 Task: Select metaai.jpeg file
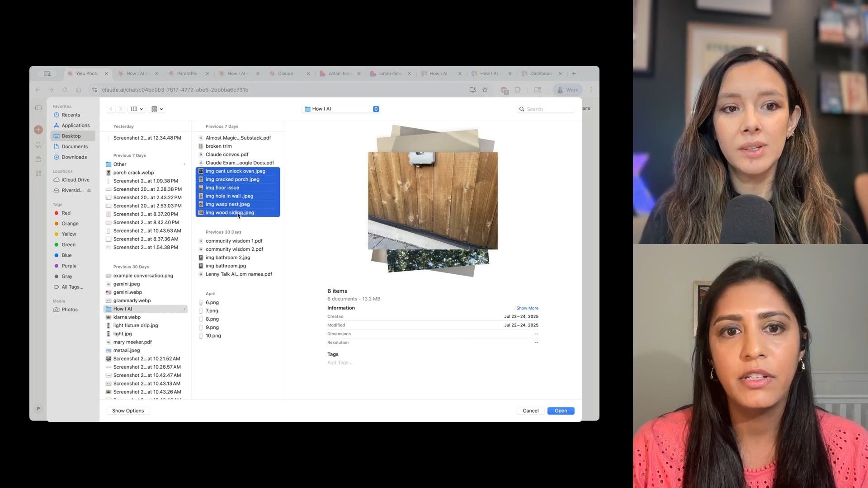pos(127,350)
